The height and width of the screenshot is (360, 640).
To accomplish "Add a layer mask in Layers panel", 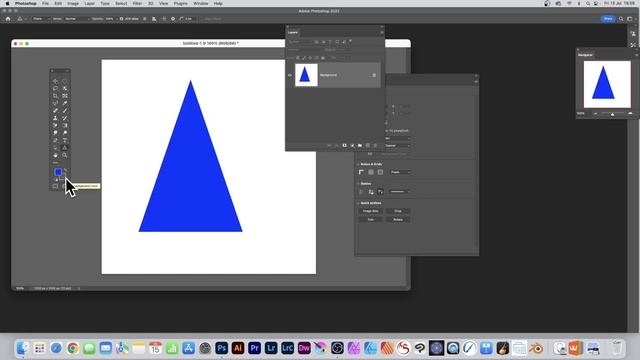I will 344,145.
